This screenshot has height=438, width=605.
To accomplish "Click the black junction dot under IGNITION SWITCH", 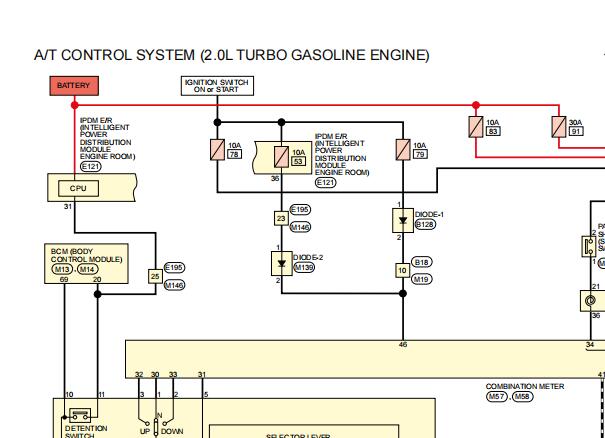I will (x=217, y=122).
